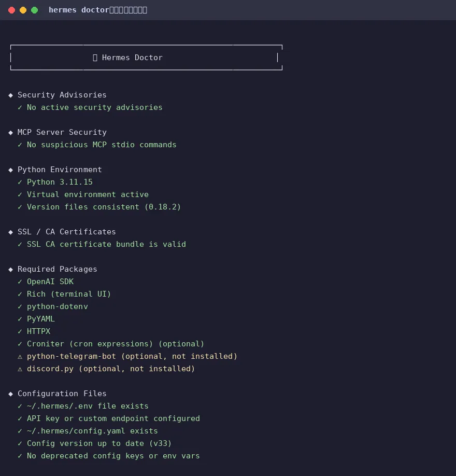The width and height of the screenshot is (456, 476).
Task: Select the 'Configuration Files' section header
Action: [x=62, y=394]
